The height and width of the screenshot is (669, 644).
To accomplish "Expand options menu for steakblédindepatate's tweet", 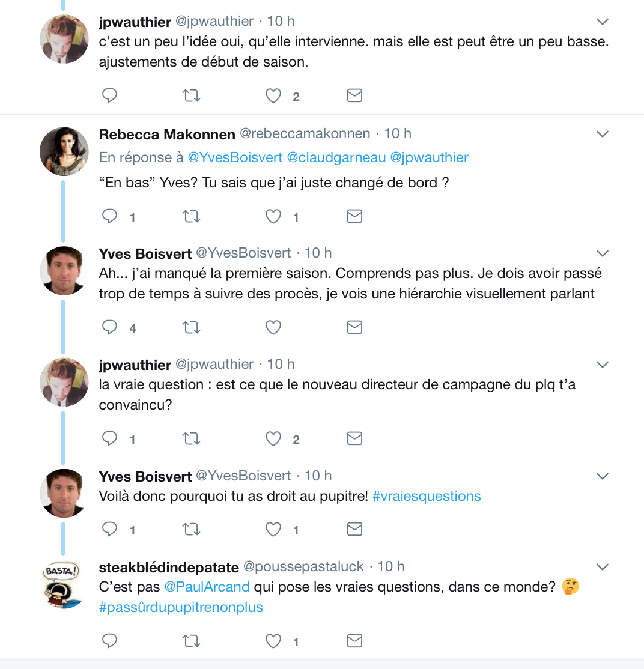I will [602, 567].
